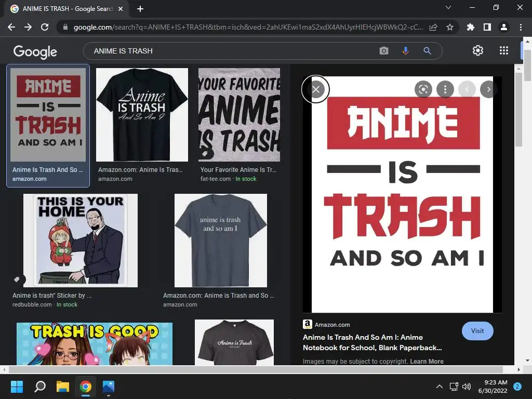
Task: Select the ANIME IS TRASH Google Search tab
Action: [x=67, y=9]
